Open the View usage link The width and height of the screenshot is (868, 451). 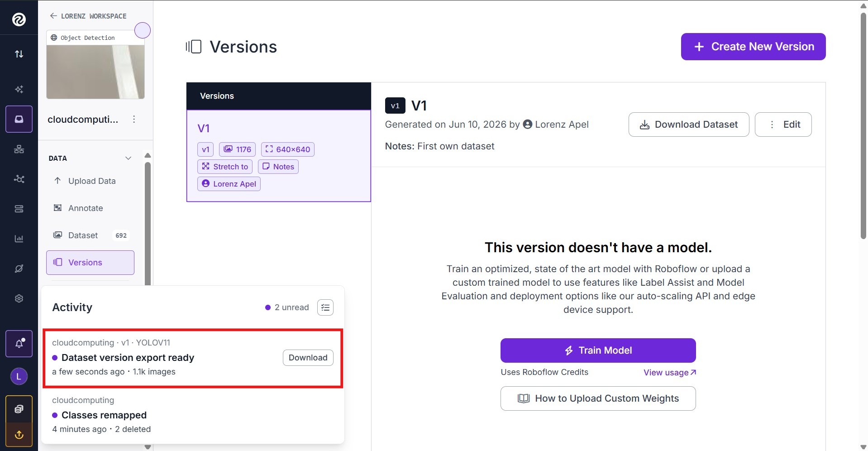pos(670,372)
